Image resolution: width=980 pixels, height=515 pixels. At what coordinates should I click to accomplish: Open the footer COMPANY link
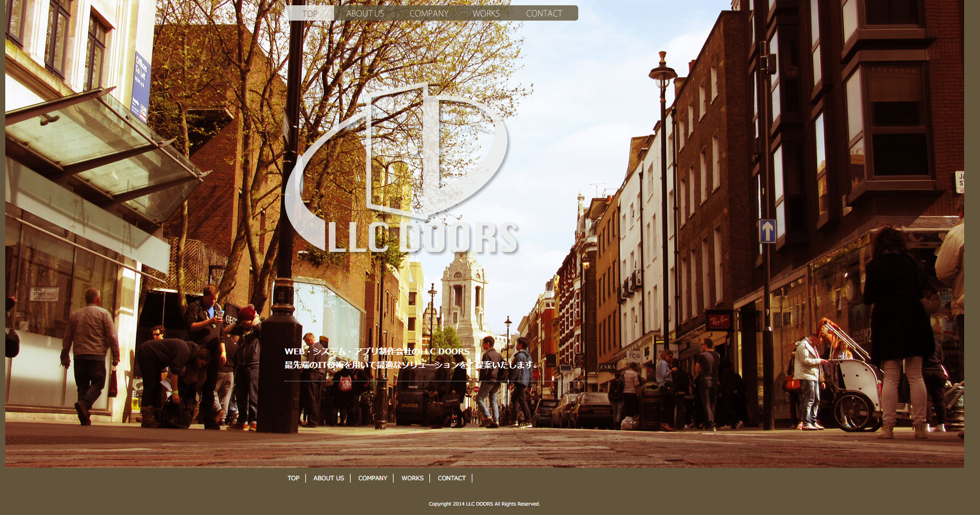(x=372, y=479)
